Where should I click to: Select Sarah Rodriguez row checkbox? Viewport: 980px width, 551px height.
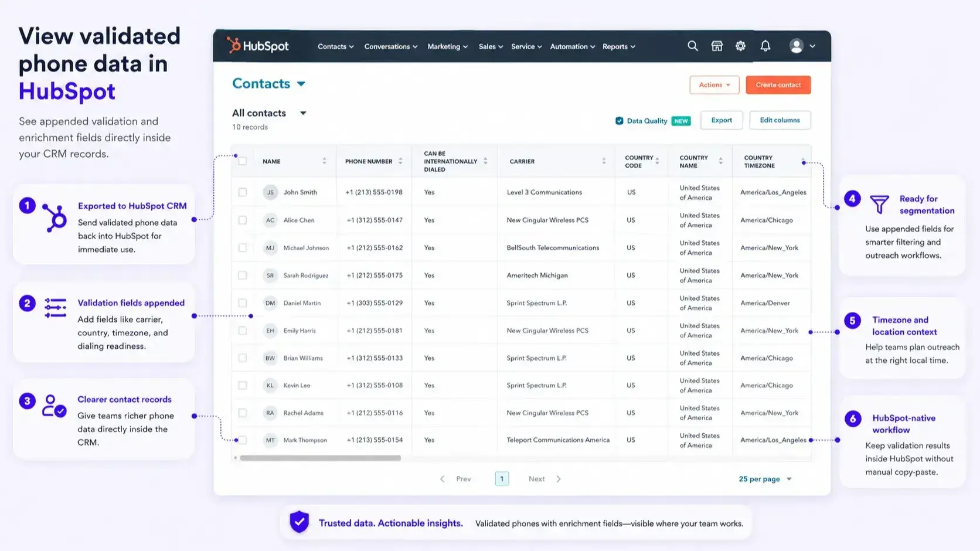(243, 275)
